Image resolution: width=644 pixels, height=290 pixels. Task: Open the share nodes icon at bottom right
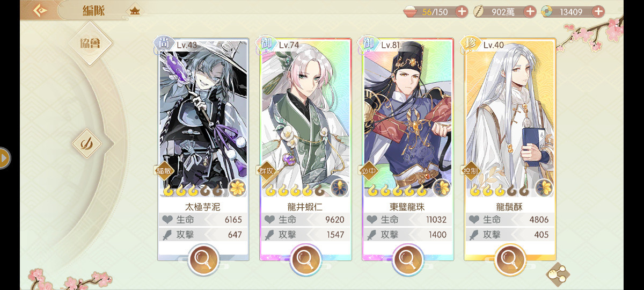click(557, 273)
